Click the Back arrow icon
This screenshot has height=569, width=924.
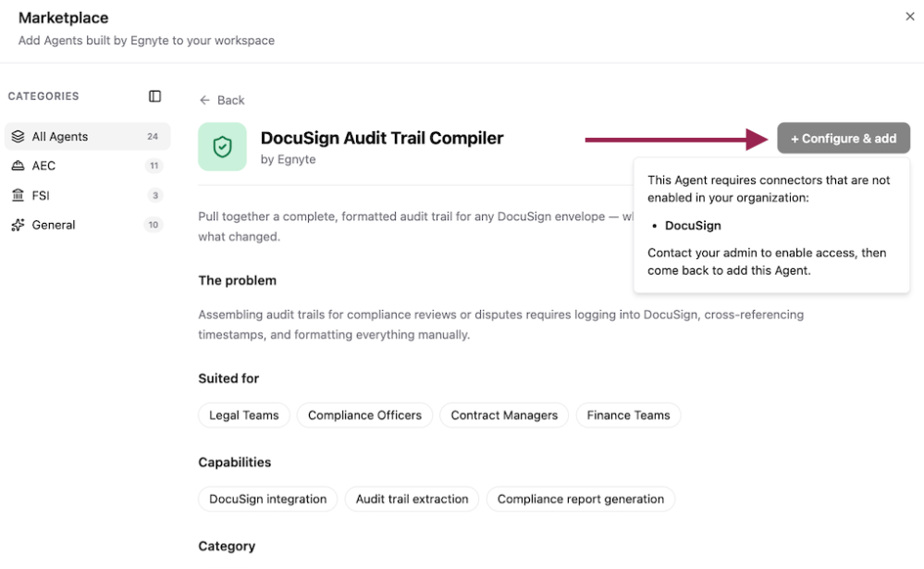click(204, 100)
